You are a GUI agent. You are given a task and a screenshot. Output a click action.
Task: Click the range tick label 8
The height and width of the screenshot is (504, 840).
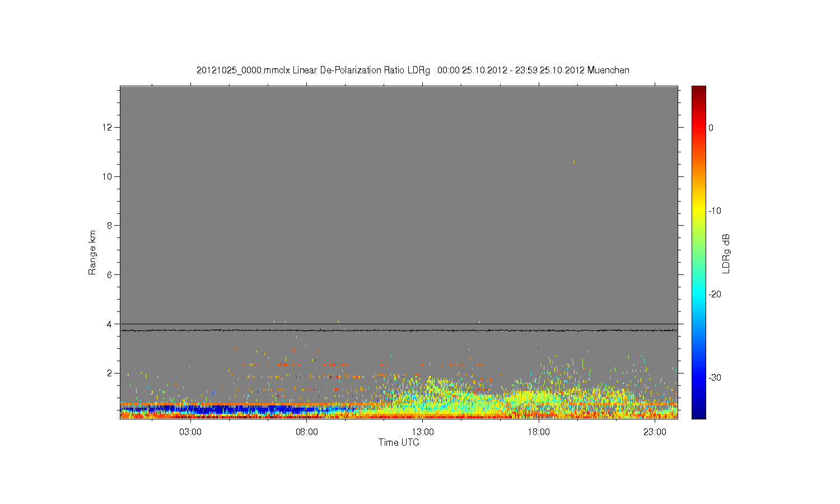(110, 226)
